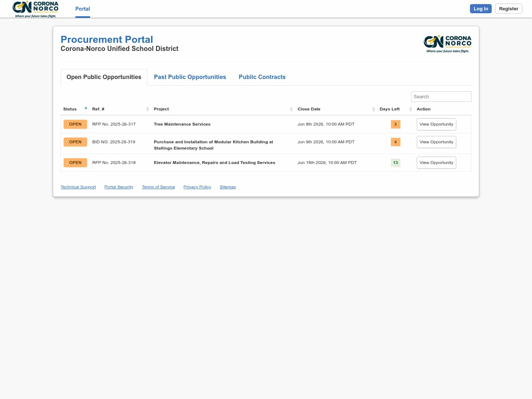This screenshot has height=399, width=532.
Task: Open the Privacy Policy link
Action: 197,187
